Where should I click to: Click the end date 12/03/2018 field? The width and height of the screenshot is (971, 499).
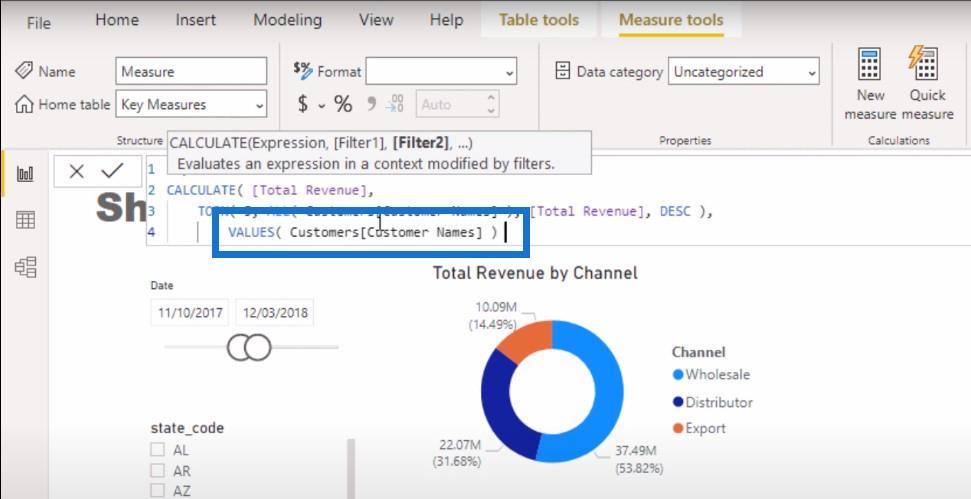point(275,313)
